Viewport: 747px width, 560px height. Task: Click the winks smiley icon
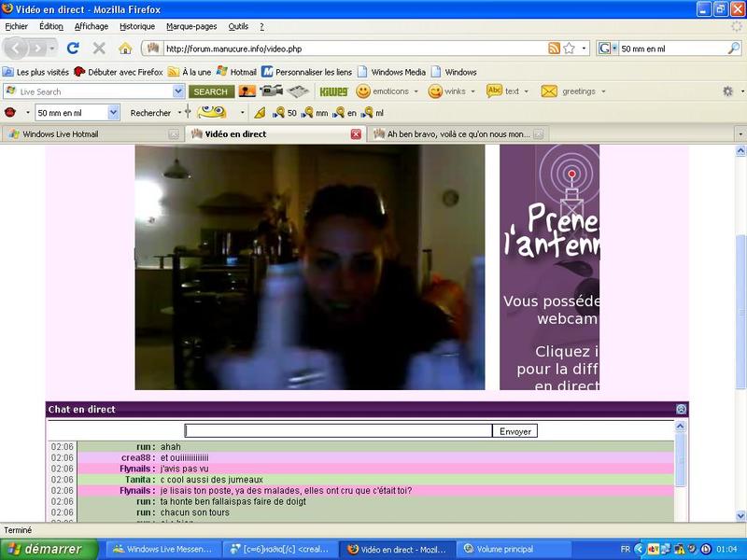435,91
